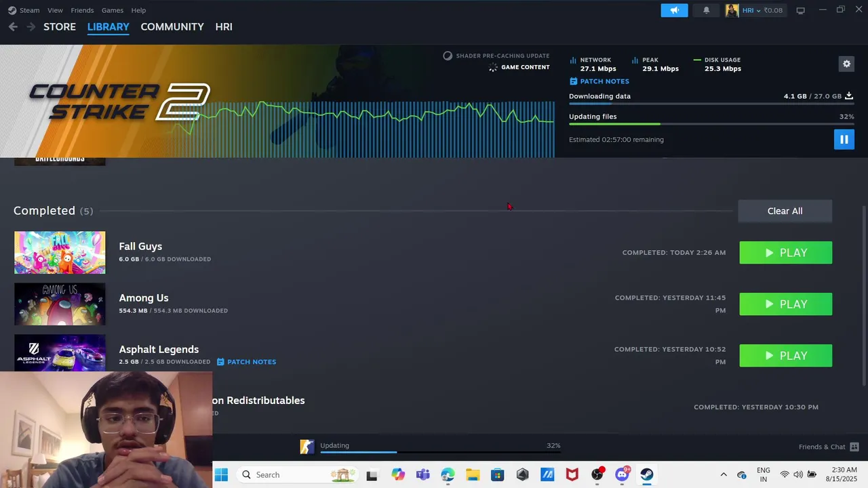868x488 pixels.
Task: Click the Asphalt Legends thumbnail
Action: pyautogui.click(x=60, y=353)
